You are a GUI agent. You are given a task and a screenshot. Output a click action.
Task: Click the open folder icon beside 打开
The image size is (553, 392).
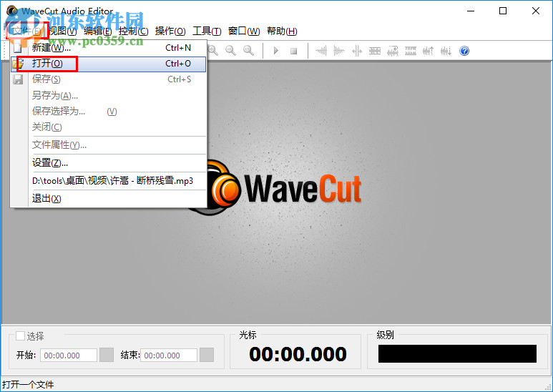pyautogui.click(x=18, y=64)
